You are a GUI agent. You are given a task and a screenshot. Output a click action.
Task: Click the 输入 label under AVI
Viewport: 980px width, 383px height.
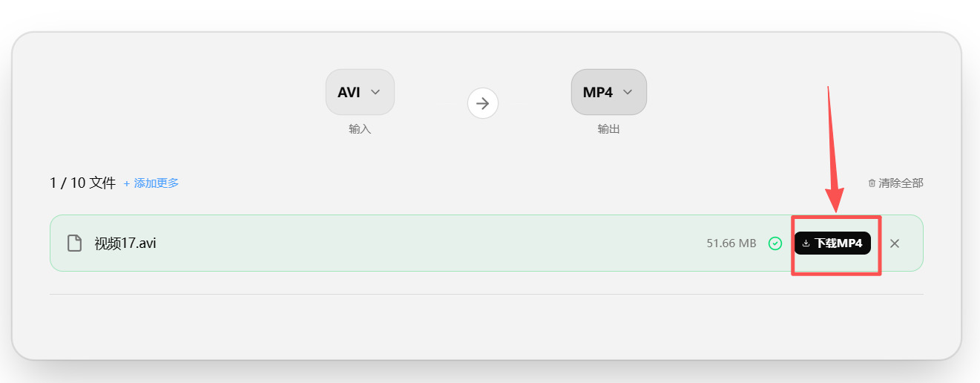point(360,129)
